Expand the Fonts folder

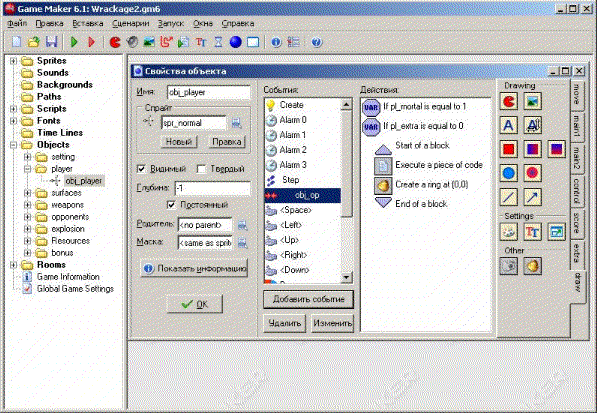tap(13, 121)
